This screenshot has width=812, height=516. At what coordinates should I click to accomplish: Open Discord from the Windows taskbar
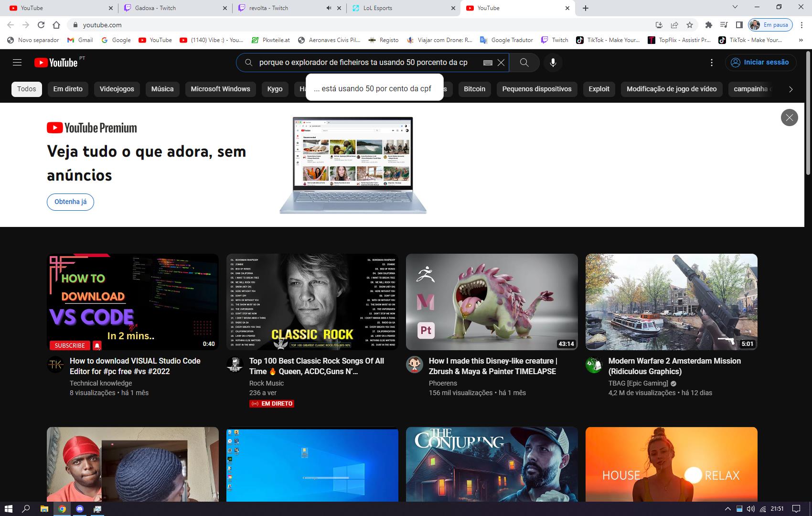(x=80, y=509)
